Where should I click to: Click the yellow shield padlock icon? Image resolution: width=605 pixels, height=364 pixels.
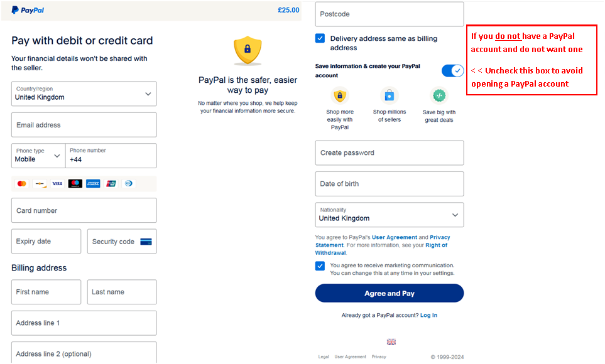click(248, 50)
